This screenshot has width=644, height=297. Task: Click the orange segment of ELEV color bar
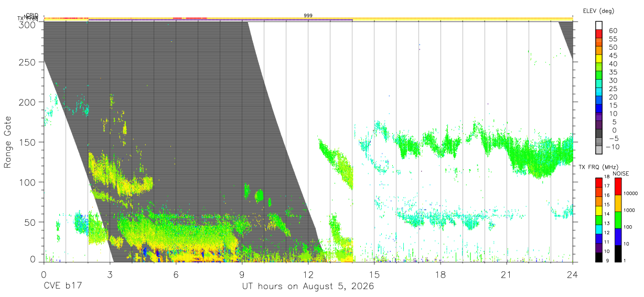(599, 50)
